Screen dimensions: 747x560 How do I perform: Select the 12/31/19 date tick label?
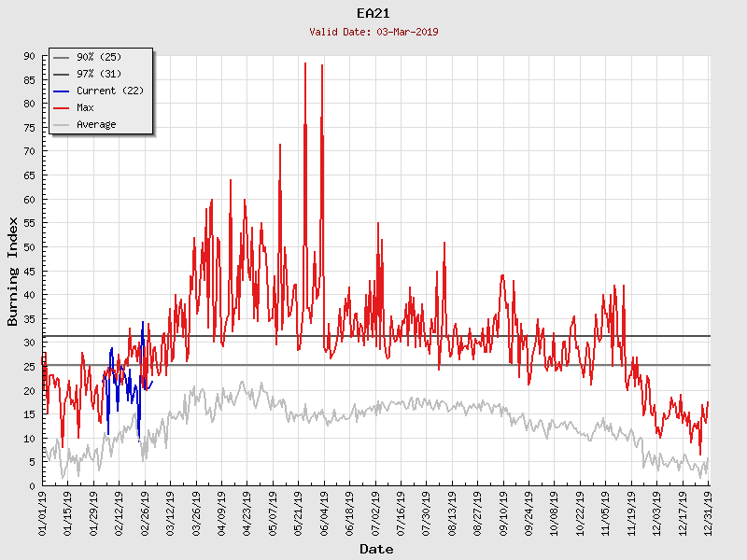[x=709, y=512]
